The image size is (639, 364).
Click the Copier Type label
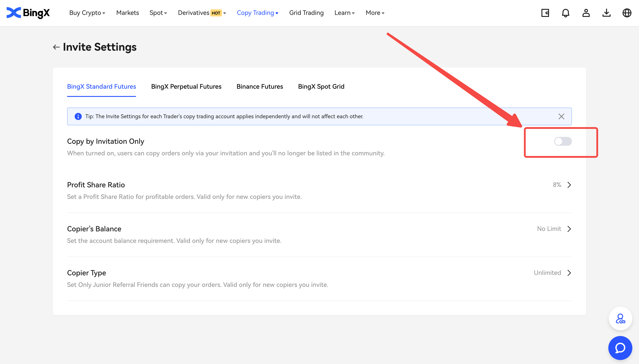pos(86,273)
